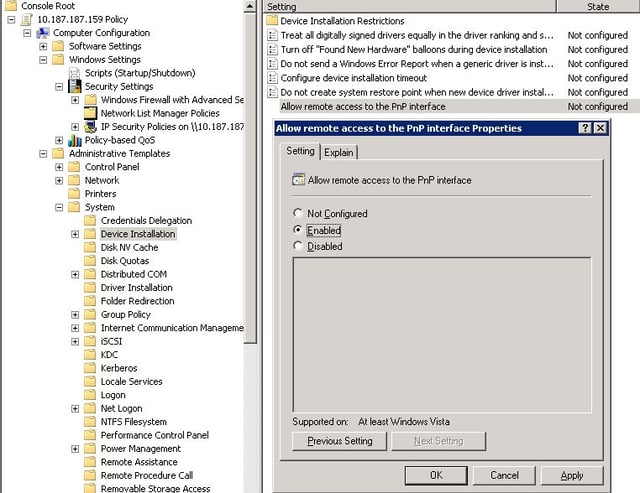Screen dimensions: 640x493
Task: Click the Security Settings icon
Action: 74,87
